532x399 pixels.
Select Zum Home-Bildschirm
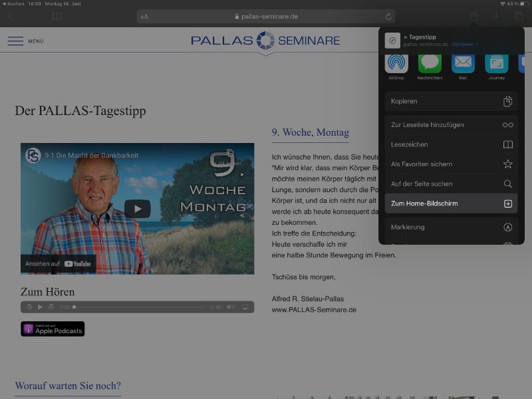451,203
